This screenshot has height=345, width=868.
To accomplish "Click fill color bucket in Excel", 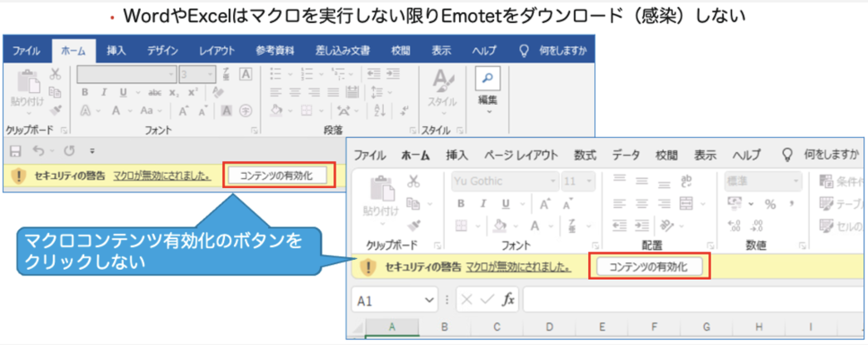I will [x=500, y=226].
